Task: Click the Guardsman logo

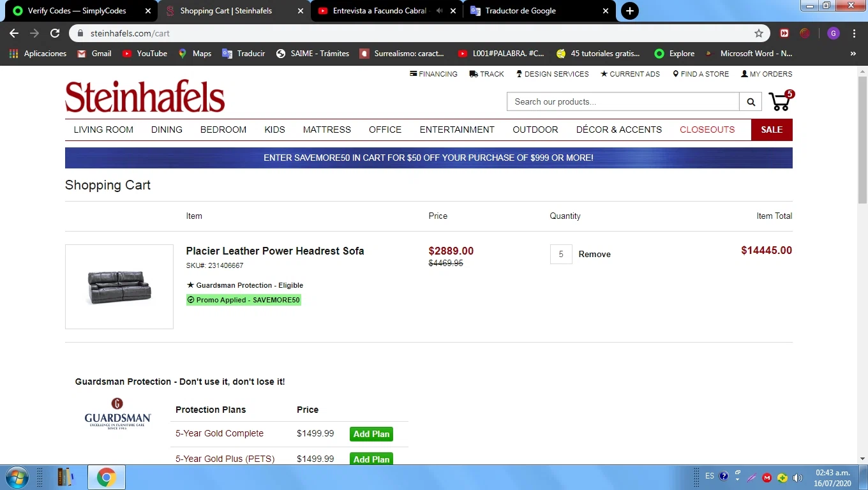Action: pyautogui.click(x=117, y=413)
